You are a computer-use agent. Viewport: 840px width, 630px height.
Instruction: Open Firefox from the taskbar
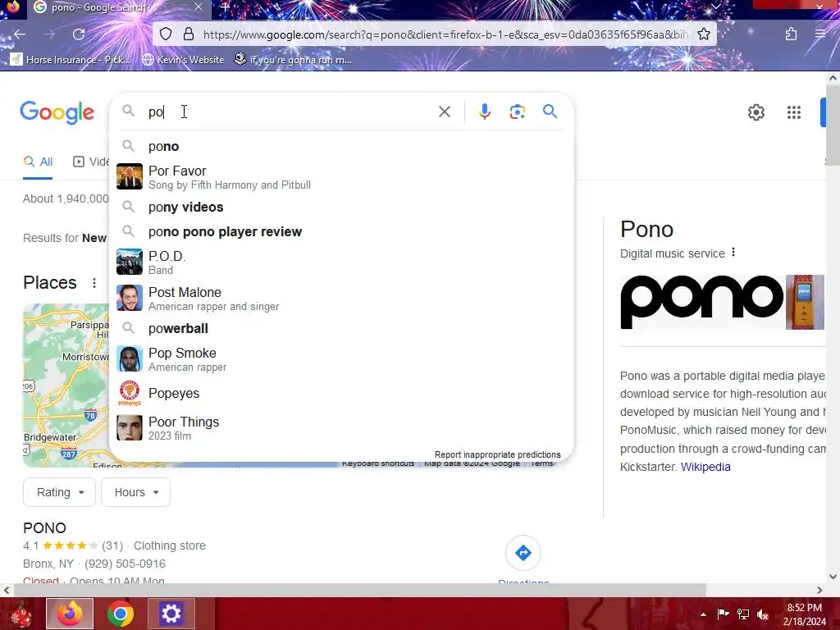70,614
